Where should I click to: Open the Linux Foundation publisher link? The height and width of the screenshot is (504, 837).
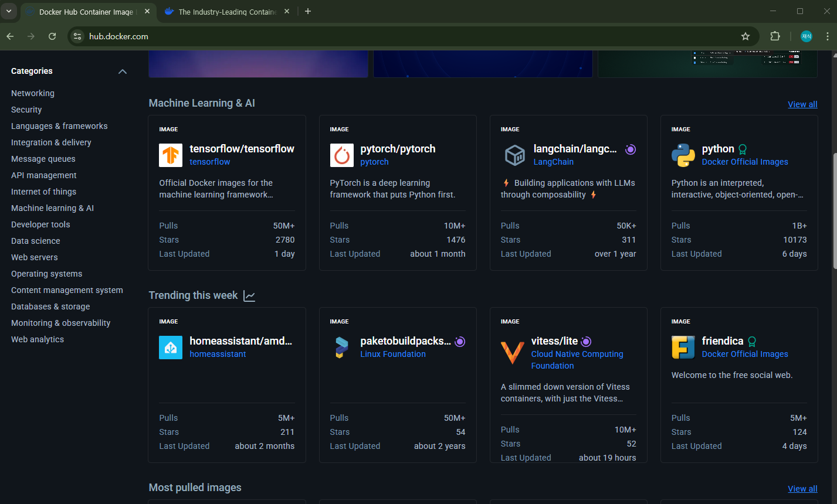pyautogui.click(x=393, y=354)
